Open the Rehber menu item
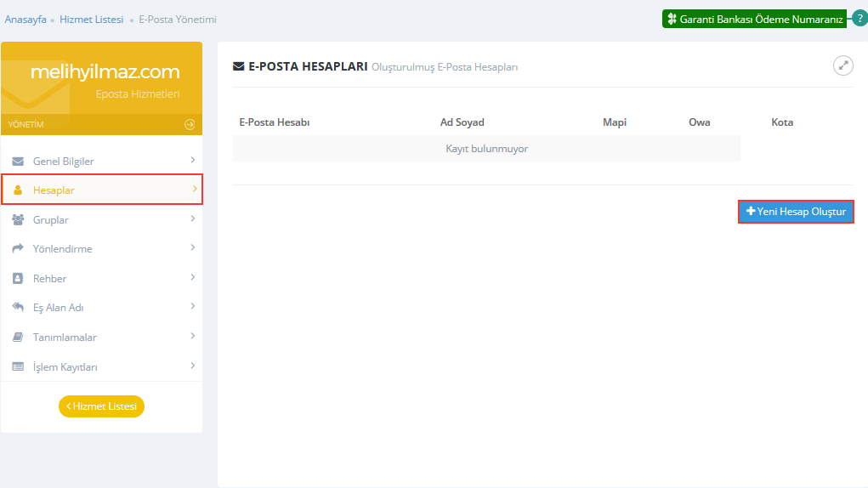This screenshot has height=488, width=868. [49, 279]
